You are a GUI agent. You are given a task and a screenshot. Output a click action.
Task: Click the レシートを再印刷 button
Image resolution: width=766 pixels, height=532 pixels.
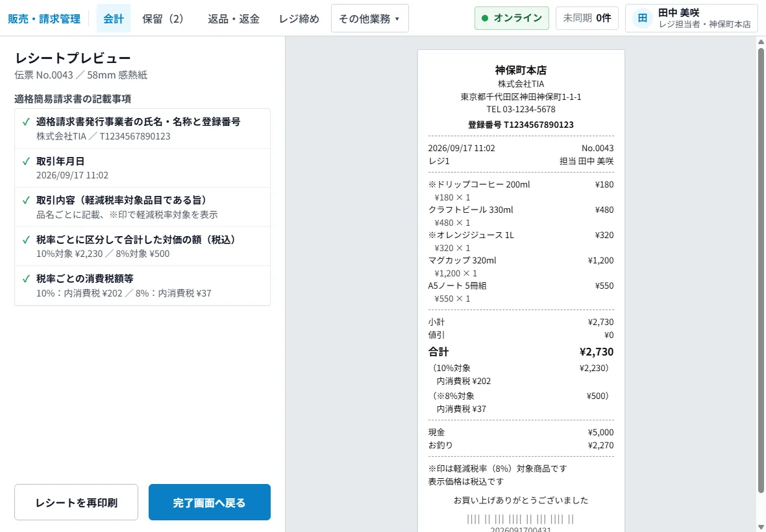(x=76, y=502)
